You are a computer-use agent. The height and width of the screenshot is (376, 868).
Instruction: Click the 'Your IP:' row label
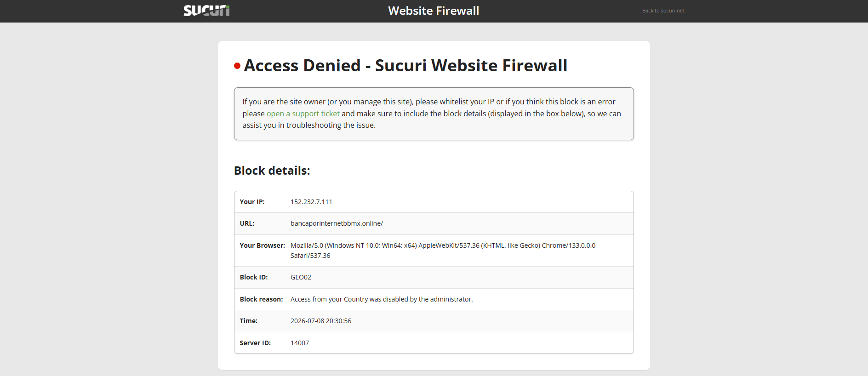click(x=252, y=202)
